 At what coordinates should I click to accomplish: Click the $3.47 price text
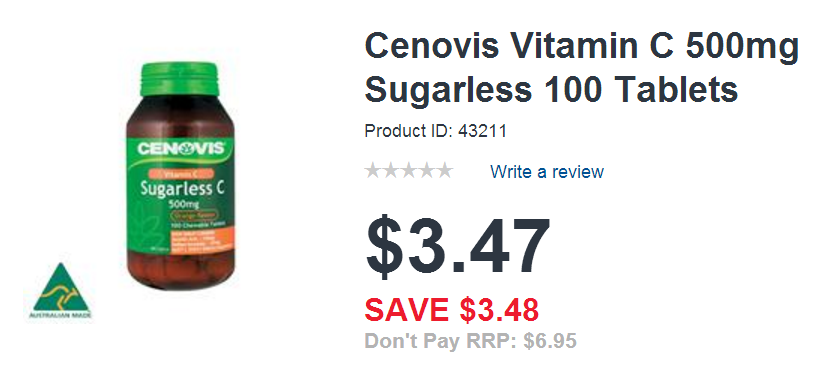tap(457, 247)
